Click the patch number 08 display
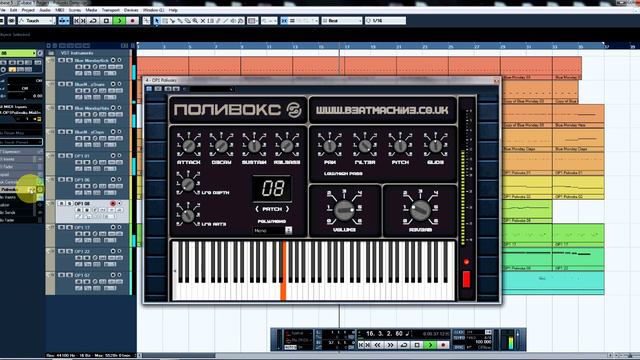 click(272, 188)
